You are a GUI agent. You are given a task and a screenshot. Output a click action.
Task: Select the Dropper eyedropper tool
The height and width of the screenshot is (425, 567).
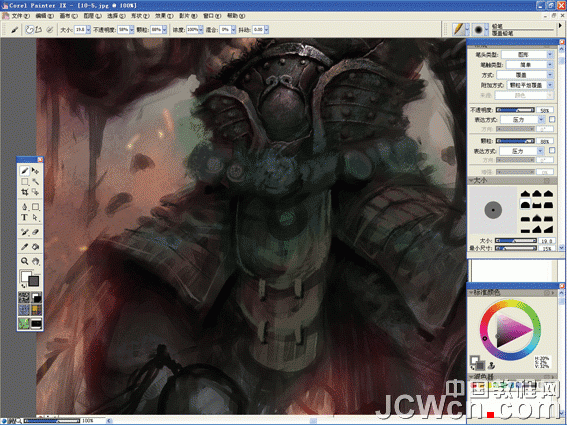tap(24, 247)
